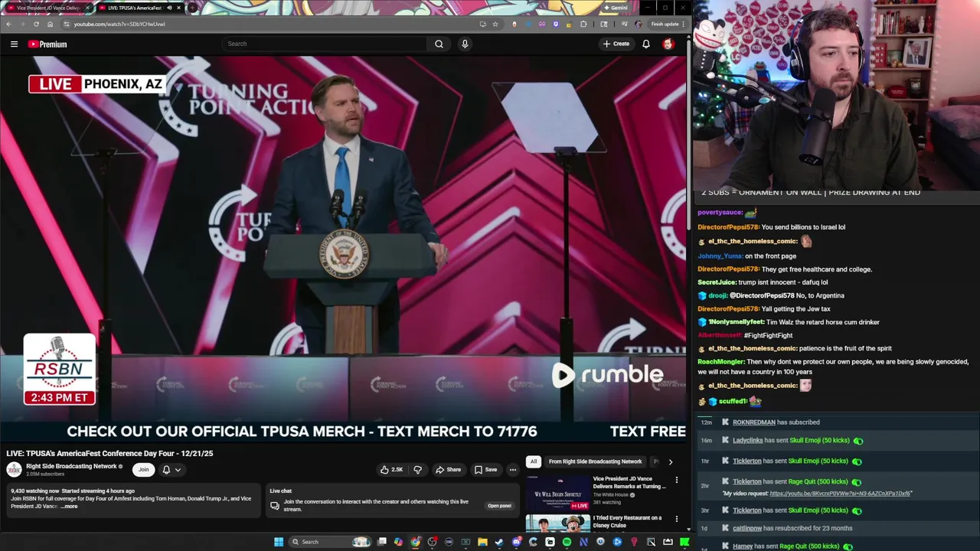
Task: Open I Tried Every Restaurant Disney Cruise video
Action: click(627, 521)
